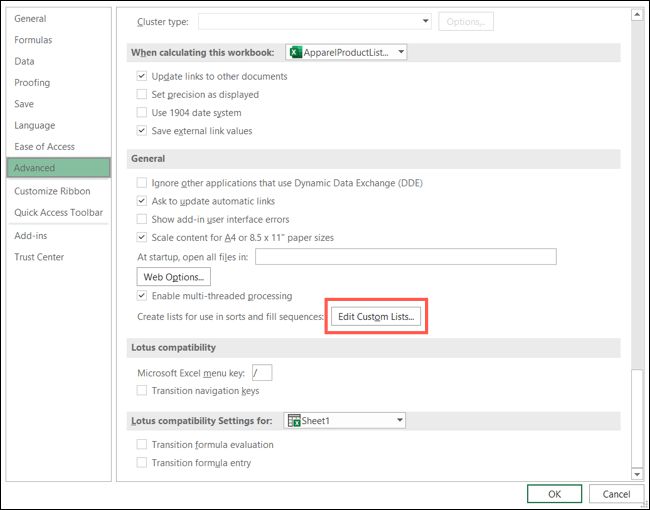Image resolution: width=650 pixels, height=510 pixels.
Task: Enable Set precision as displayed checkbox
Action: point(142,95)
